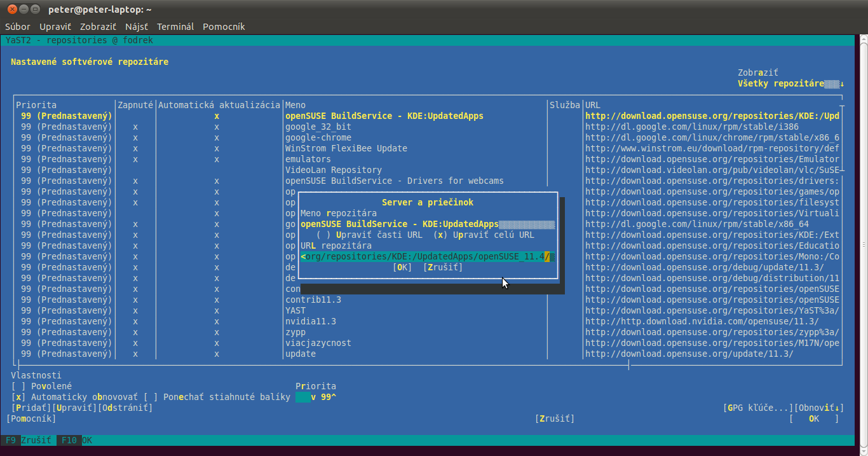Select the viacjazycnost repository row
868x456 pixels.
pyautogui.click(x=428, y=343)
